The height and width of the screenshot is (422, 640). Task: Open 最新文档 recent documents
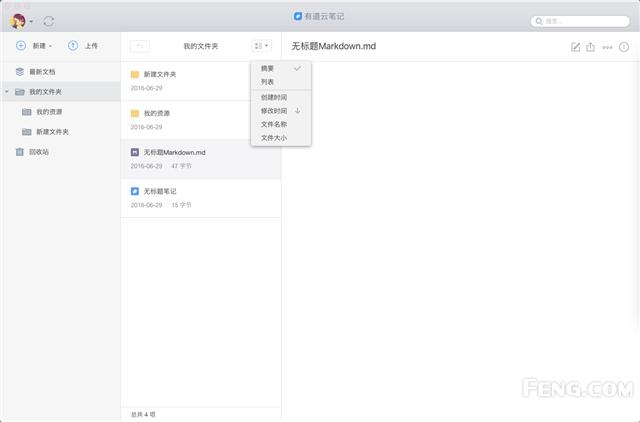click(x=42, y=72)
